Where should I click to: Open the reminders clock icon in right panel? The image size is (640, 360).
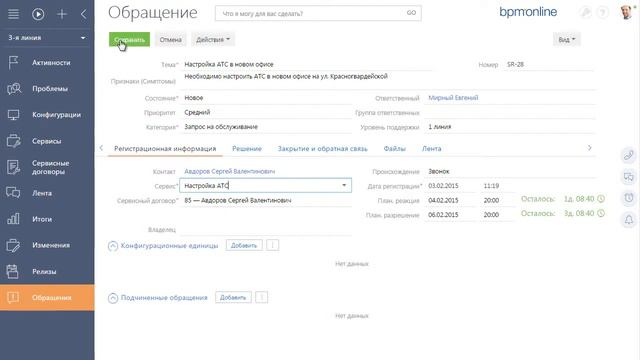point(629,198)
